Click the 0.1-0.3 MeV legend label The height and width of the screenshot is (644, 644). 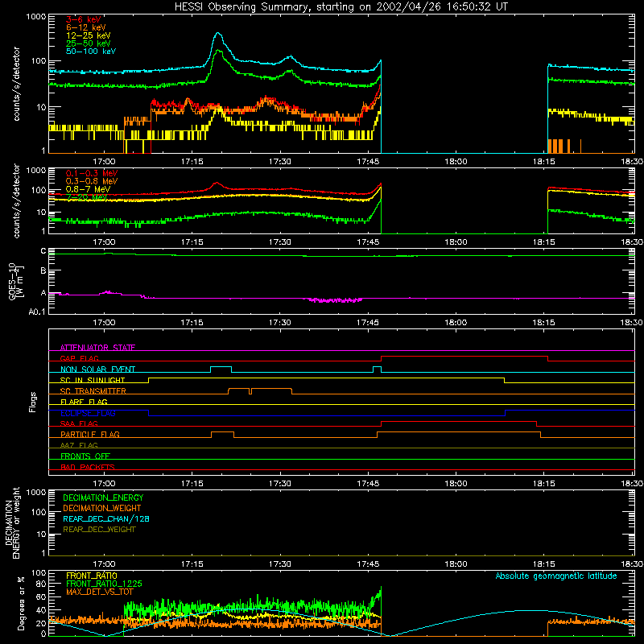tap(92, 173)
